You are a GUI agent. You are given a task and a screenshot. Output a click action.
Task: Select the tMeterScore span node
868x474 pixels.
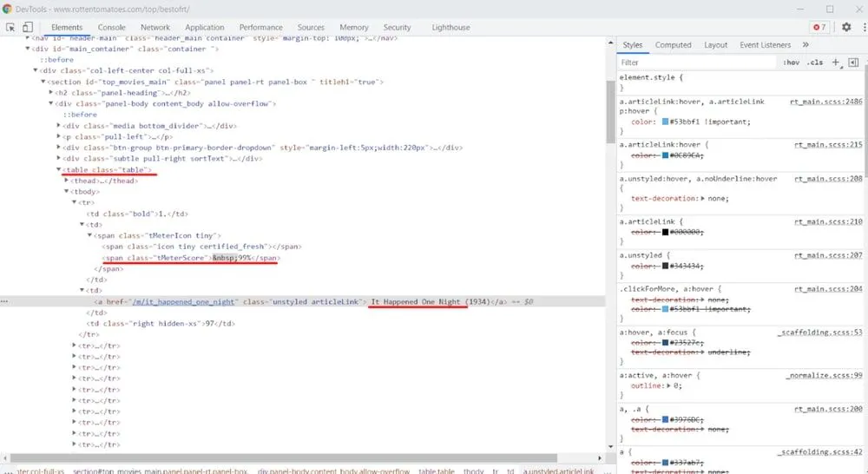(x=191, y=258)
